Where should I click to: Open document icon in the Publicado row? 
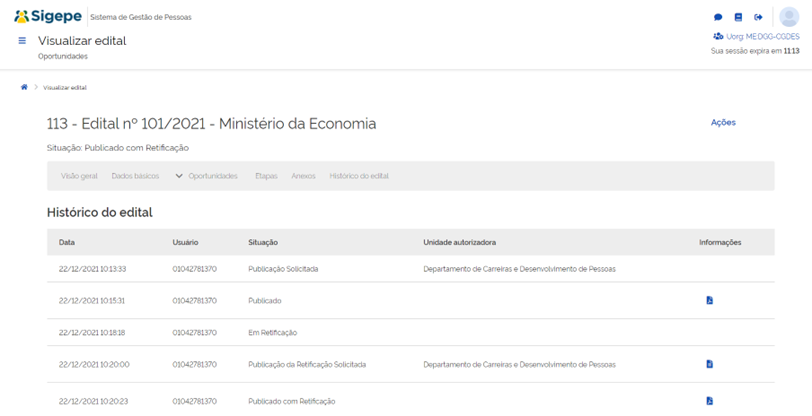tap(710, 300)
